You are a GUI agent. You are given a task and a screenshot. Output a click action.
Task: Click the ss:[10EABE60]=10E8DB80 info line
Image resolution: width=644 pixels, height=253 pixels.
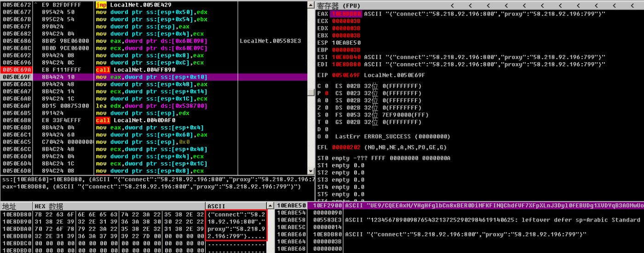tap(159, 179)
